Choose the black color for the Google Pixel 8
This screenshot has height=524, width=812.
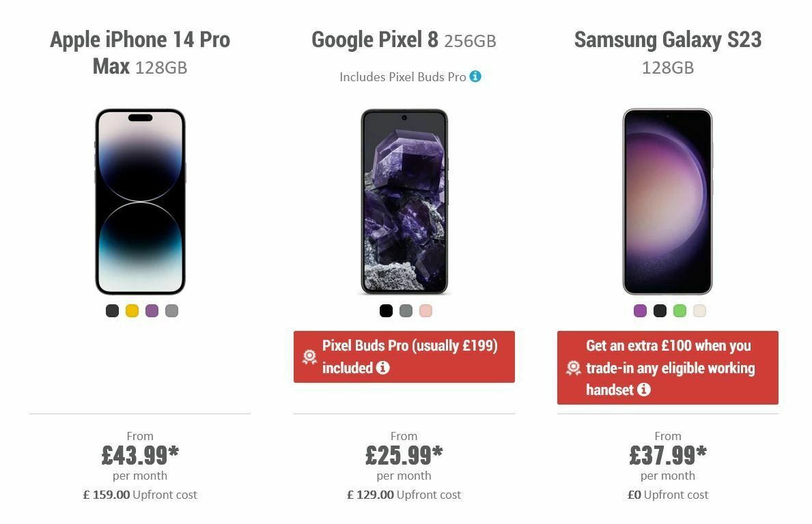pos(384,310)
